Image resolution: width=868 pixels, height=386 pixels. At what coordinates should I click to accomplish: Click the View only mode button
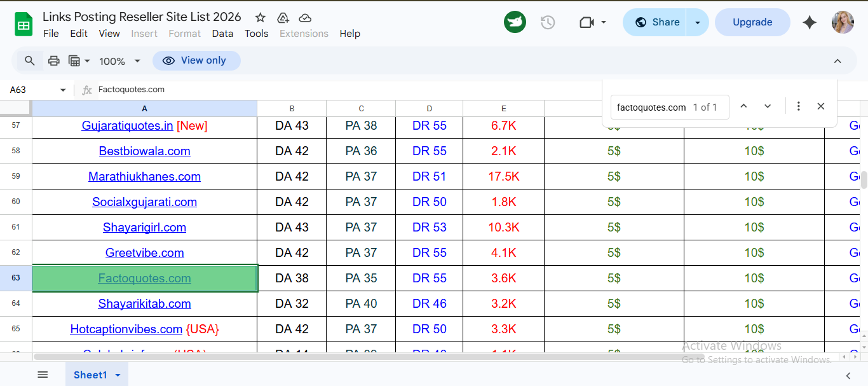(196, 61)
